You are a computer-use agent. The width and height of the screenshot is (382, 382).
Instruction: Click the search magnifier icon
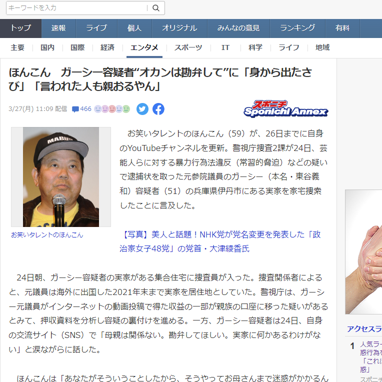[156, 8]
